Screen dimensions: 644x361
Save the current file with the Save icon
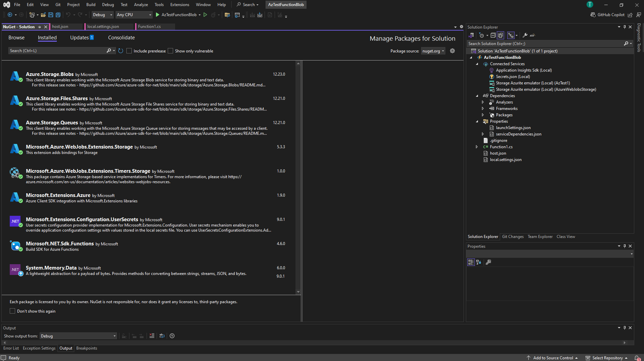51,15
